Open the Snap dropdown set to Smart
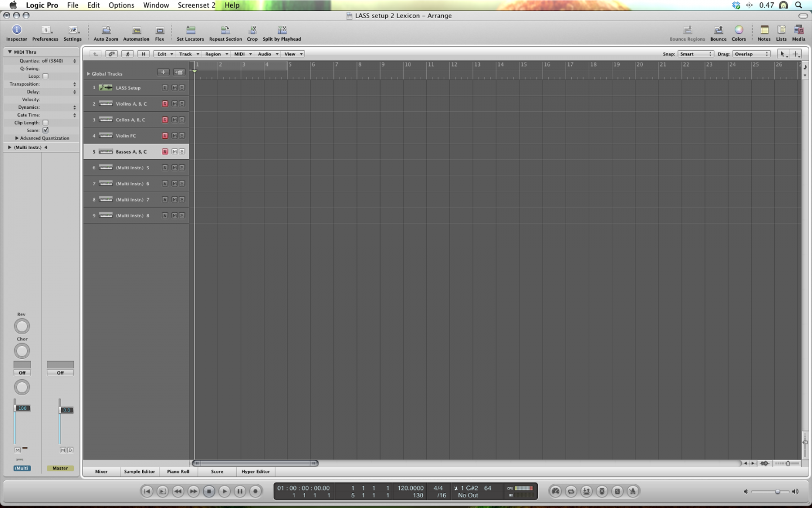The height and width of the screenshot is (508, 812). pyautogui.click(x=695, y=54)
